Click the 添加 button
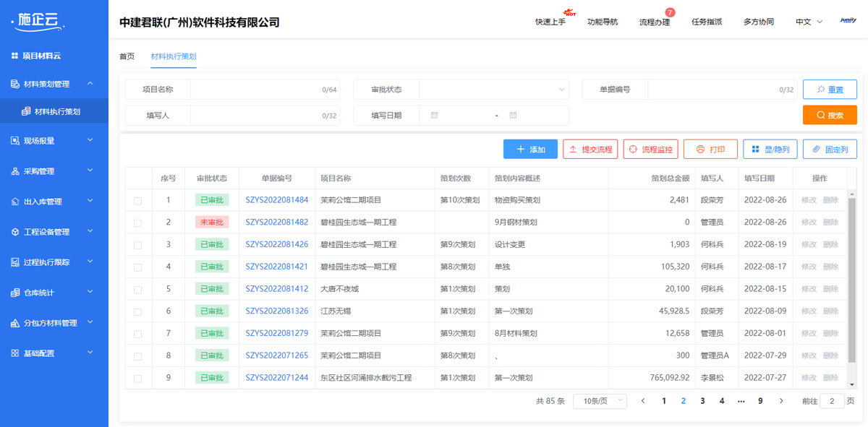 coord(530,150)
